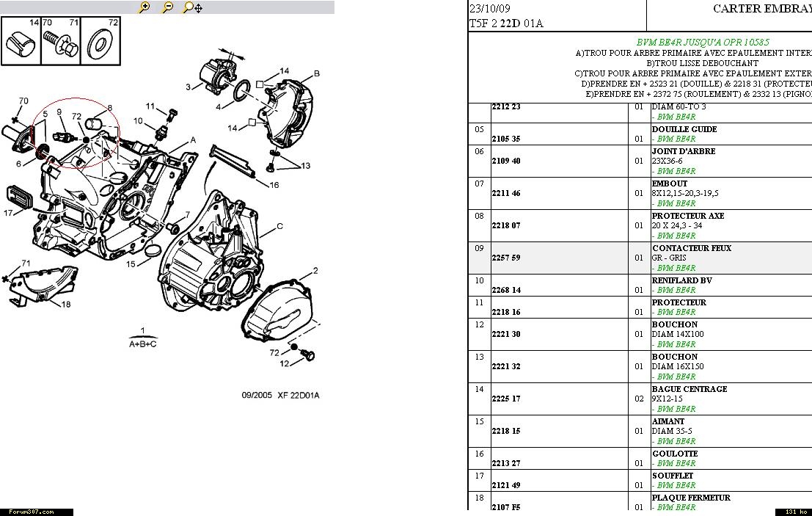Click the 'GR - GRIS' description
This screenshot has width=812, height=516.
pos(669,258)
